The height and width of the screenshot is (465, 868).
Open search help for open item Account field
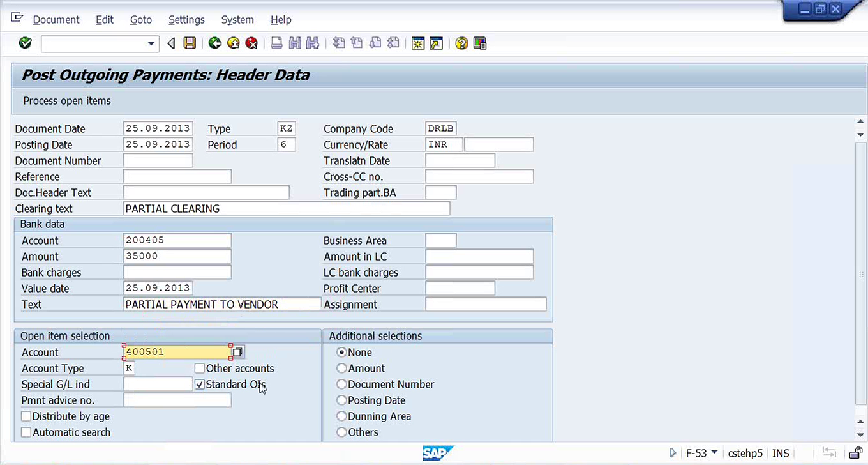tap(237, 352)
